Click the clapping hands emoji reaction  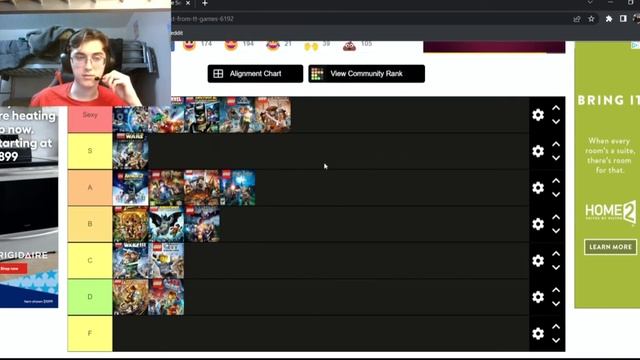click(311, 46)
